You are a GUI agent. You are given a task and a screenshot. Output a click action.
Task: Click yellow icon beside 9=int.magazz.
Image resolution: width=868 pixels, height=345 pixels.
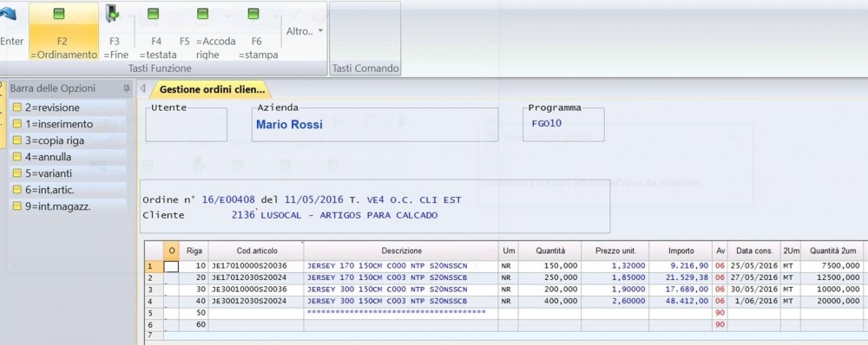click(17, 206)
